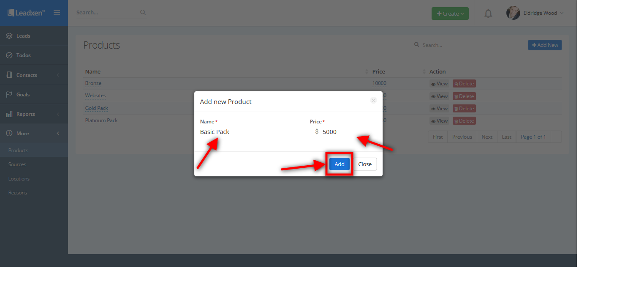Click the magnifier icon in top search
This screenshot has width=644, height=298.
point(143,13)
